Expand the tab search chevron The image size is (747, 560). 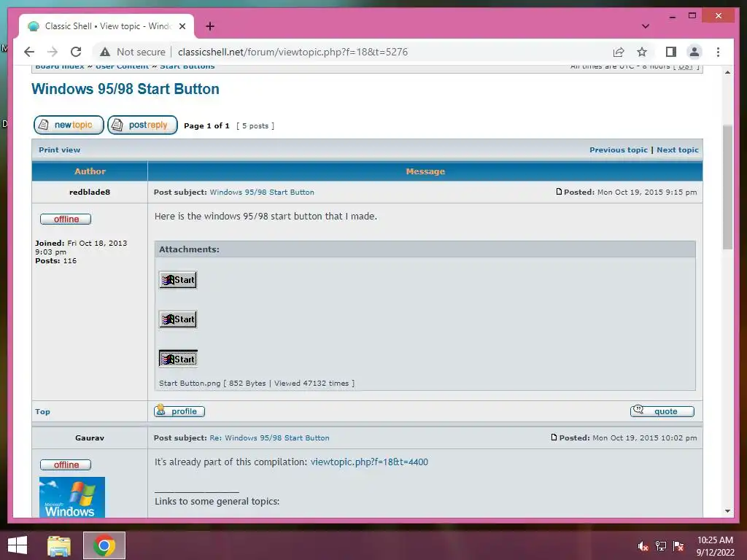point(646,26)
